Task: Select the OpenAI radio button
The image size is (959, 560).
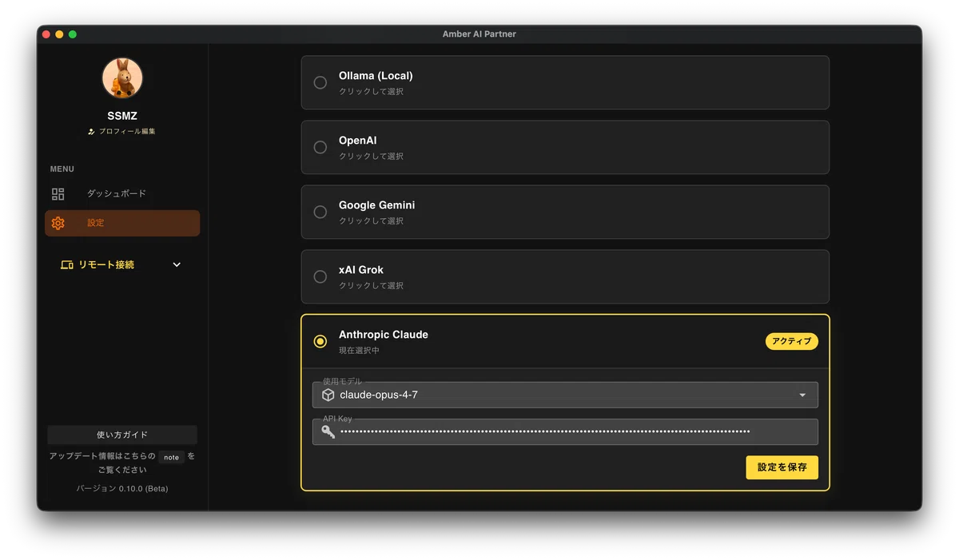Action: 320,147
